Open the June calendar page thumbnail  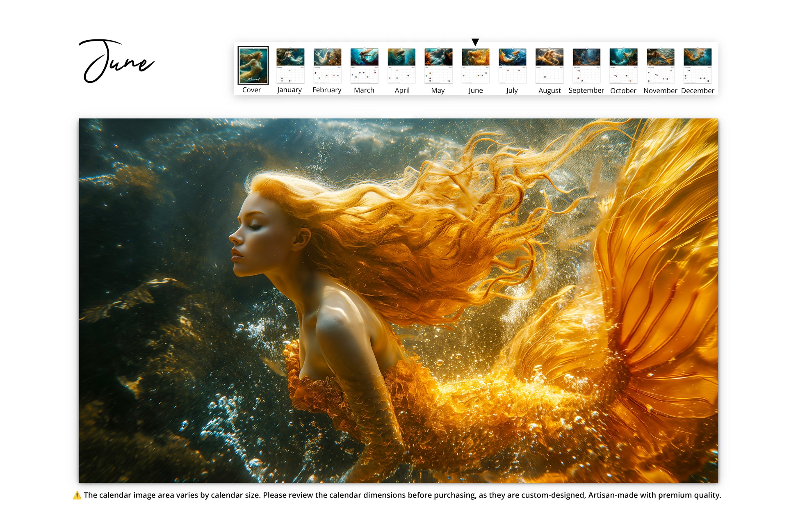coord(476,66)
